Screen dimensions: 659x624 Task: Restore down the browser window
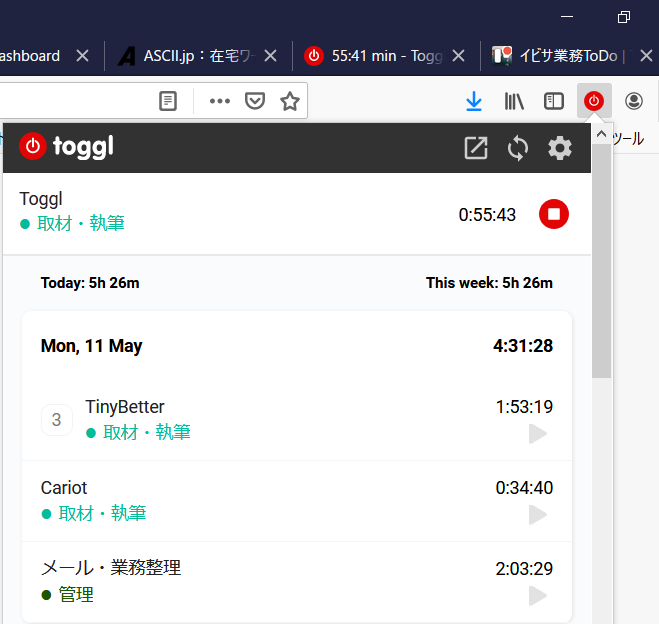[624, 17]
